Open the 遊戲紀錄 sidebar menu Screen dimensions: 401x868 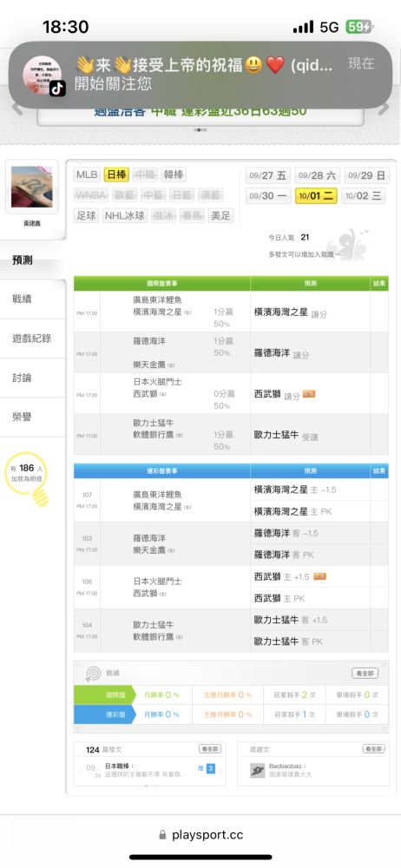tap(33, 339)
